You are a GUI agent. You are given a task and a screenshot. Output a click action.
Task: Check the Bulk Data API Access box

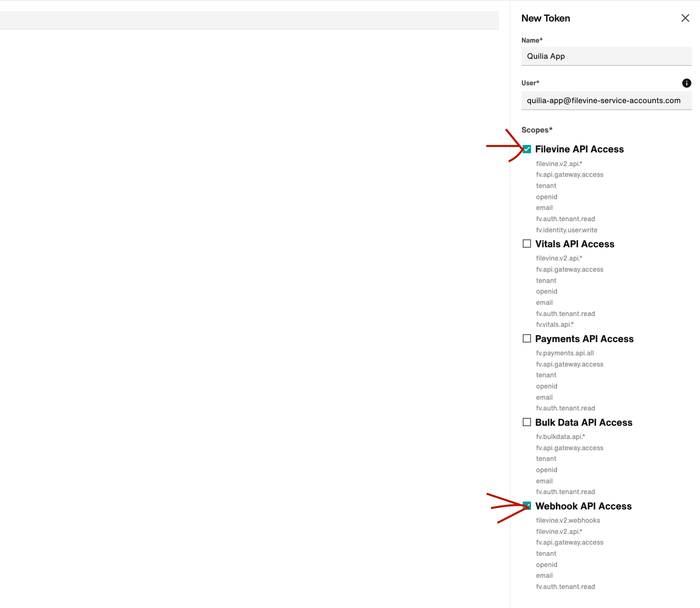pyautogui.click(x=527, y=422)
